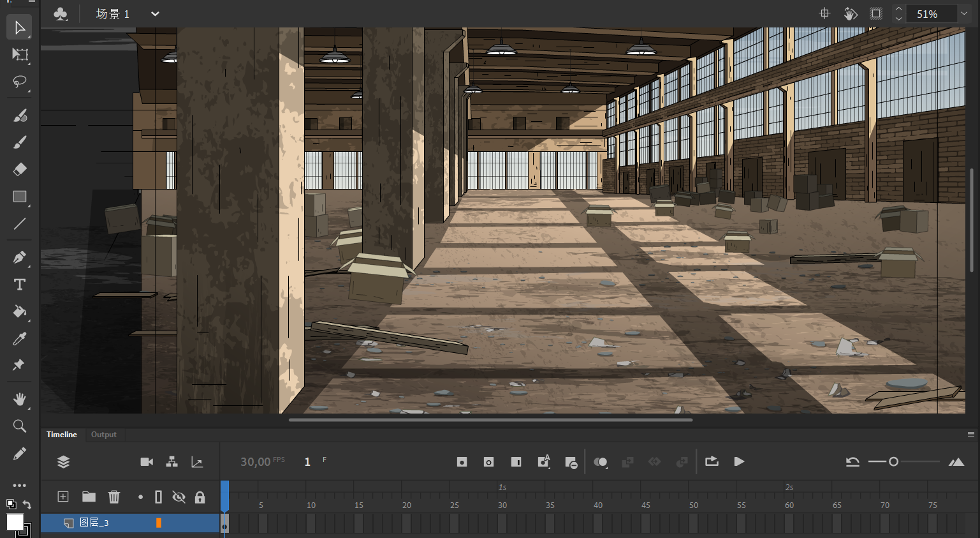Play the animation in timeline
This screenshot has height=538, width=980.
pos(739,461)
